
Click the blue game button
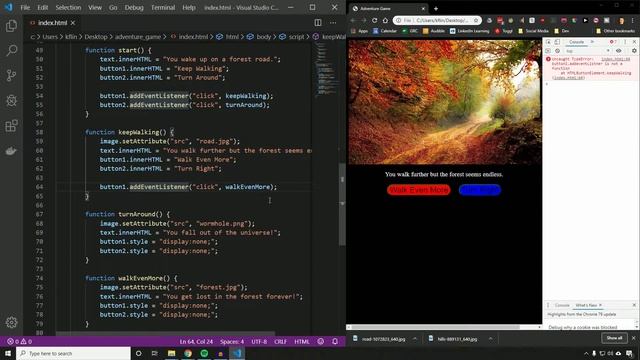tap(480, 190)
